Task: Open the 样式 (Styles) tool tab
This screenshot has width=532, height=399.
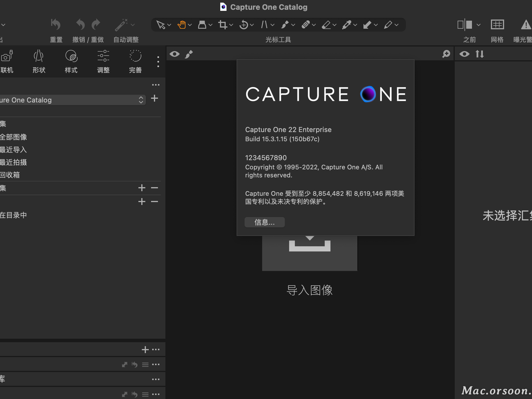Action: pyautogui.click(x=71, y=61)
